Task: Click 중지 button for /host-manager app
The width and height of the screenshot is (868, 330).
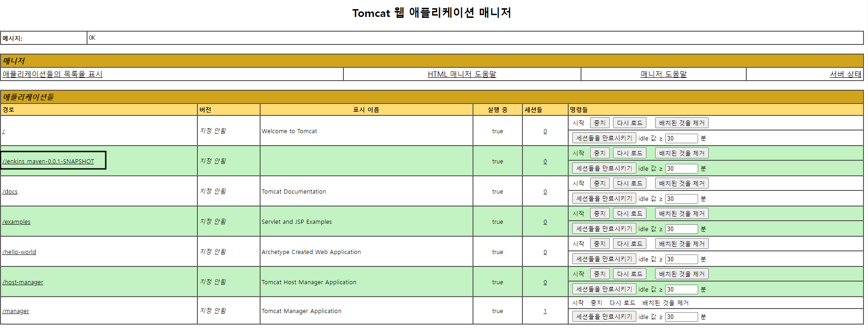Action: coord(600,274)
